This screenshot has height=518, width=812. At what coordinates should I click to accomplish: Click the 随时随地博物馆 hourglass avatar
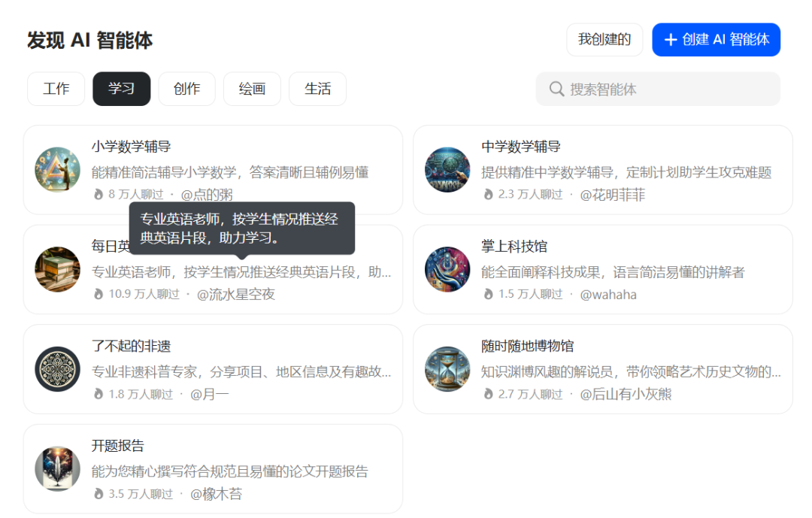(x=447, y=368)
